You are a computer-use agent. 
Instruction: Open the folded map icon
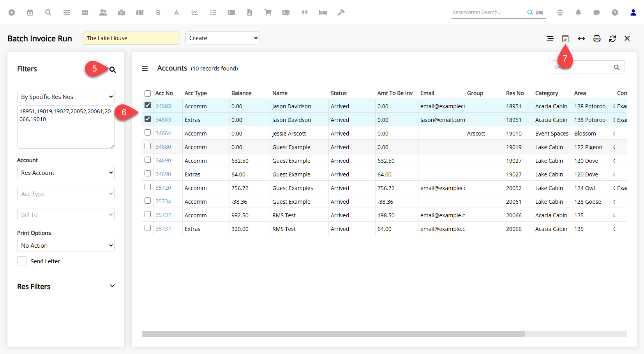[140, 12]
